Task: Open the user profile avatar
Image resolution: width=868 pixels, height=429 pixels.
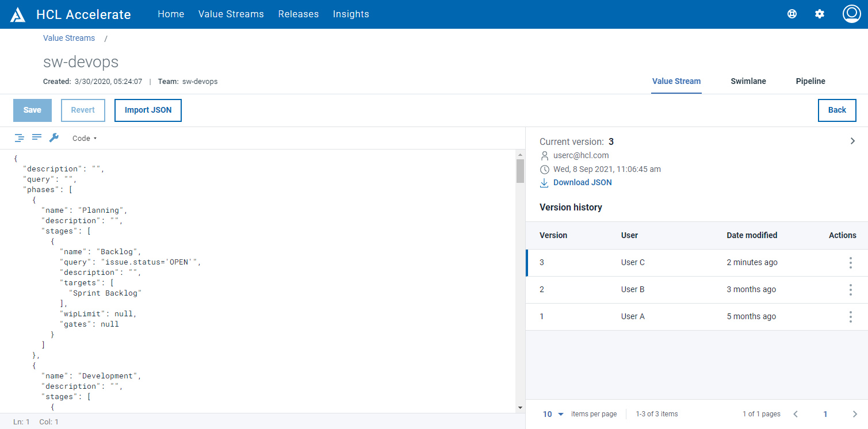Action: (851, 14)
